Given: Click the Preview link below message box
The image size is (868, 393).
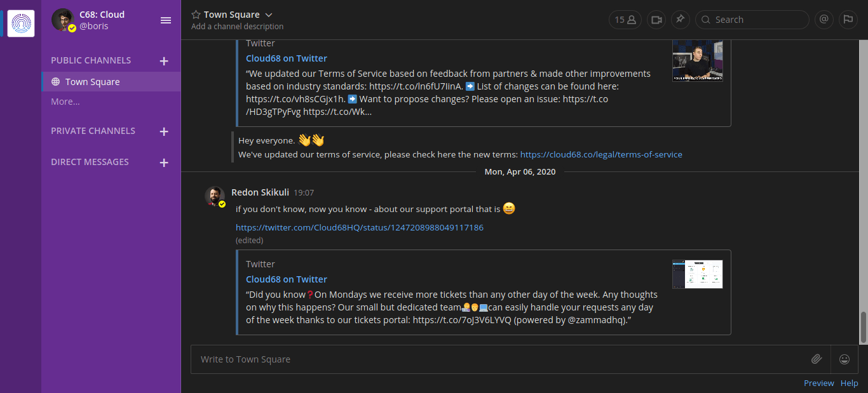Looking at the screenshot, I should pos(818,383).
